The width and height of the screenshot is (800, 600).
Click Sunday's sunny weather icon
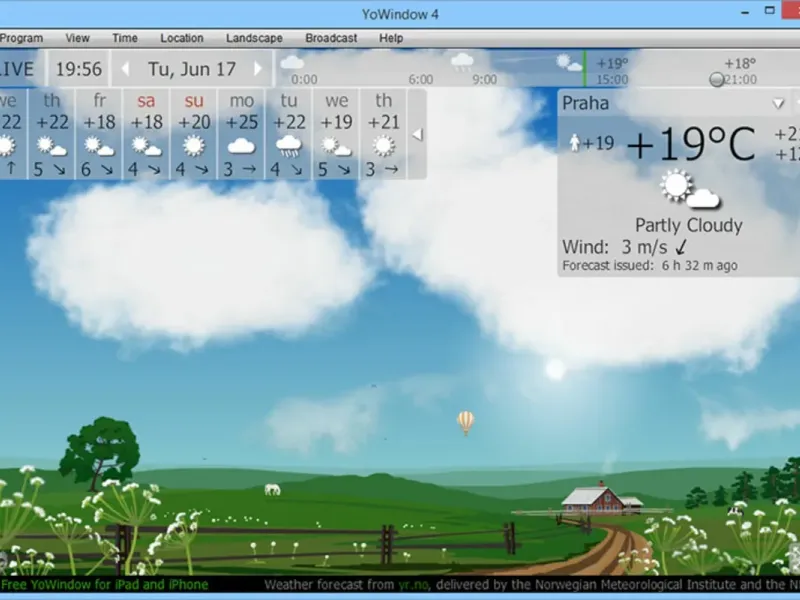click(194, 146)
